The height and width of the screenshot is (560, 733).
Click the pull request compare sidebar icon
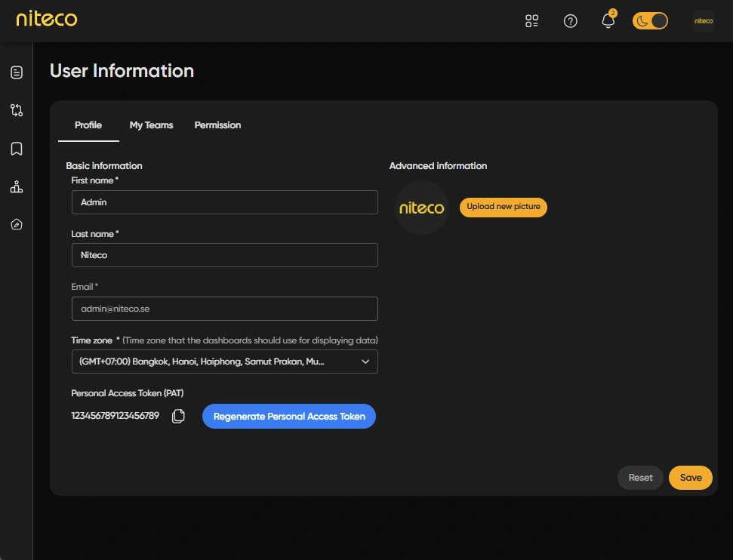[17, 110]
